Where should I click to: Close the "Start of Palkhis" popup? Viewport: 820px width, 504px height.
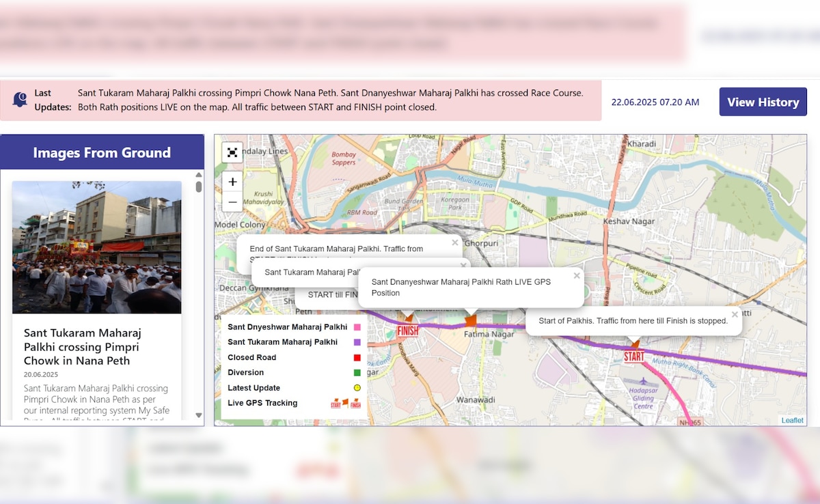pos(735,315)
